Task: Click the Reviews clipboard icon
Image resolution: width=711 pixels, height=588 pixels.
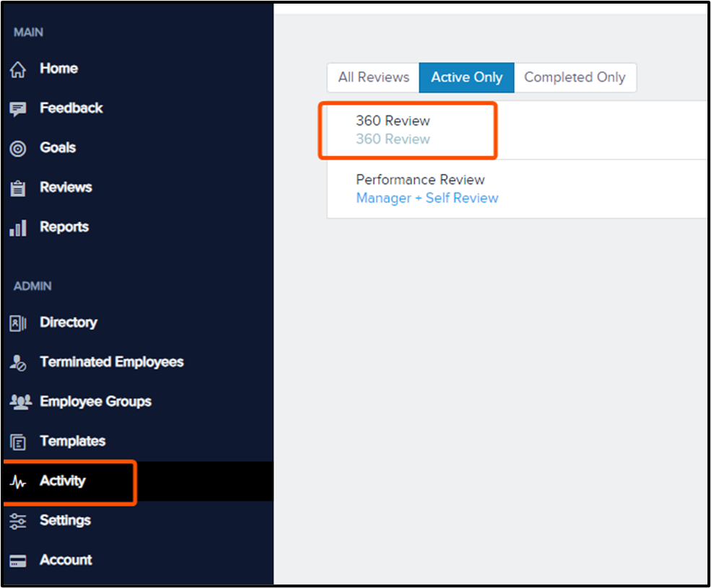Action: (x=18, y=188)
